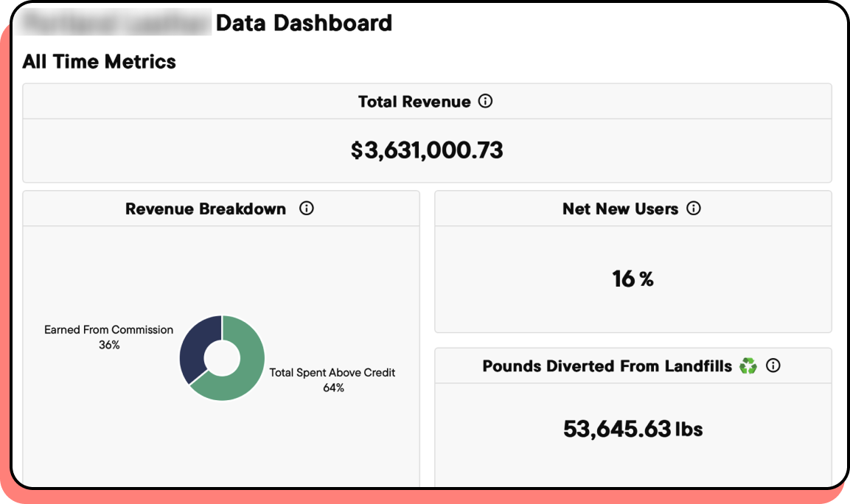Viewport: 850px width, 504px height.
Task: Select the dark navy commission donut segment
Action: coord(196,347)
